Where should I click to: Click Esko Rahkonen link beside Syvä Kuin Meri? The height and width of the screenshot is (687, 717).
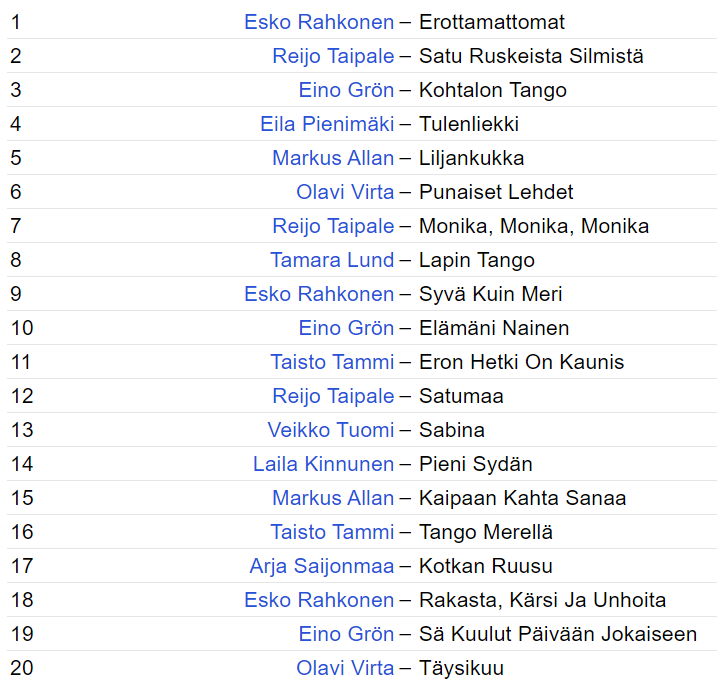point(319,294)
